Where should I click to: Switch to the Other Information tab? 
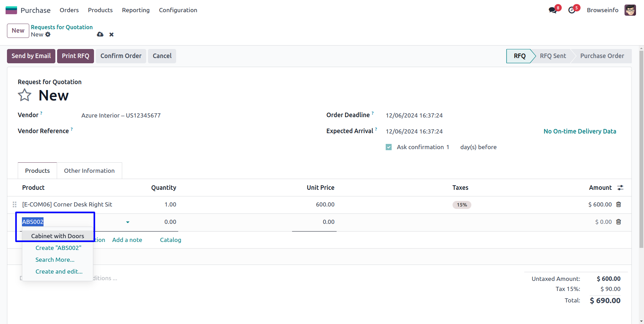89,171
